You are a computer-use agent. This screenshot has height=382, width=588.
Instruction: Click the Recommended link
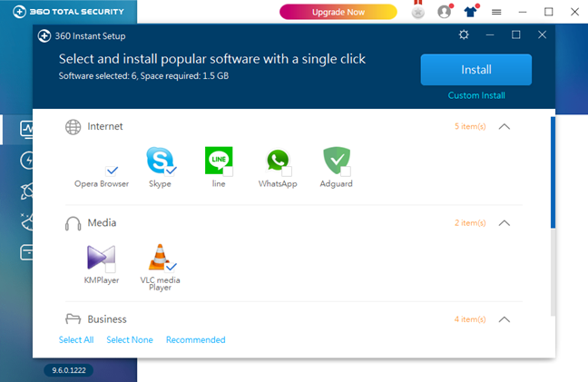(196, 339)
